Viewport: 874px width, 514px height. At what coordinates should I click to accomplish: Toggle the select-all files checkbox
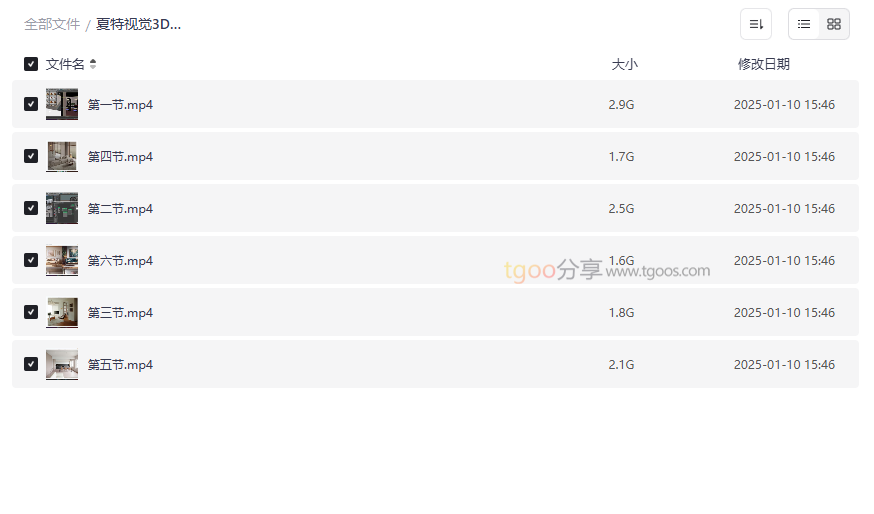pos(31,64)
